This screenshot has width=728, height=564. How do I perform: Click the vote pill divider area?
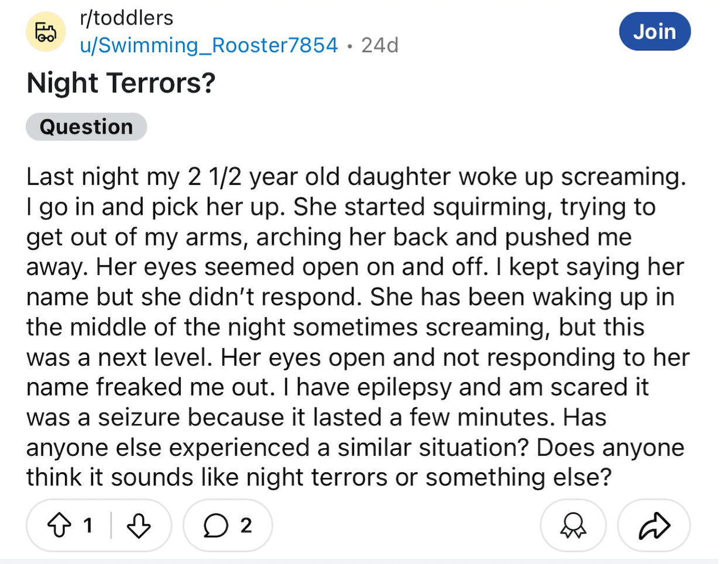tap(111, 525)
